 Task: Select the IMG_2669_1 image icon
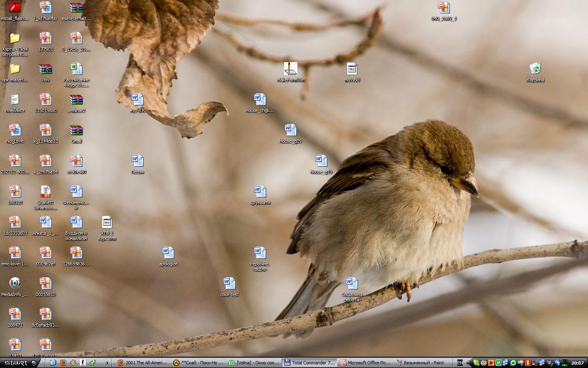click(444, 11)
